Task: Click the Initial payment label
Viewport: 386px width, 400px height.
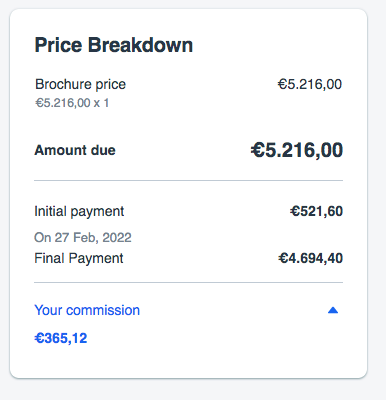Action: [79, 212]
